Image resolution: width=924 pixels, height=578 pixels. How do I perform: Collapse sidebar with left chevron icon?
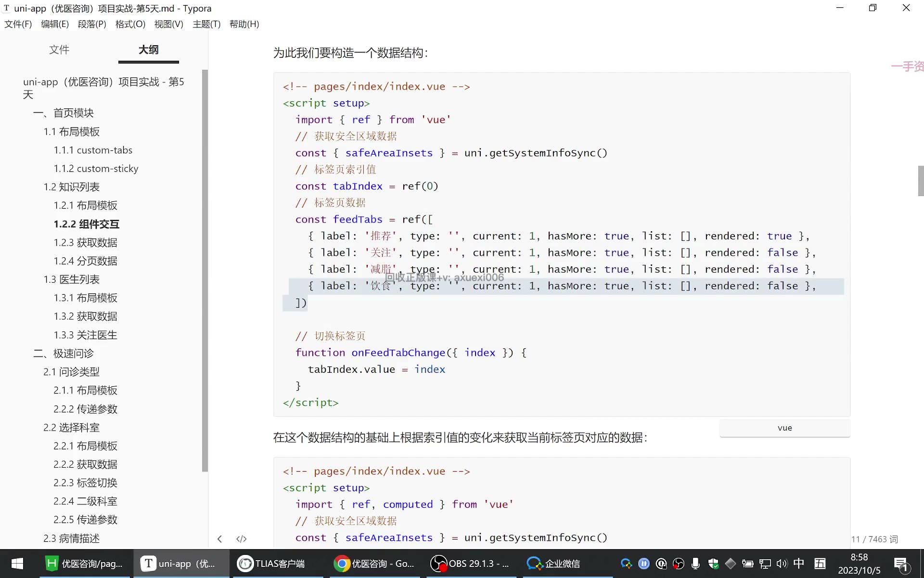click(219, 539)
